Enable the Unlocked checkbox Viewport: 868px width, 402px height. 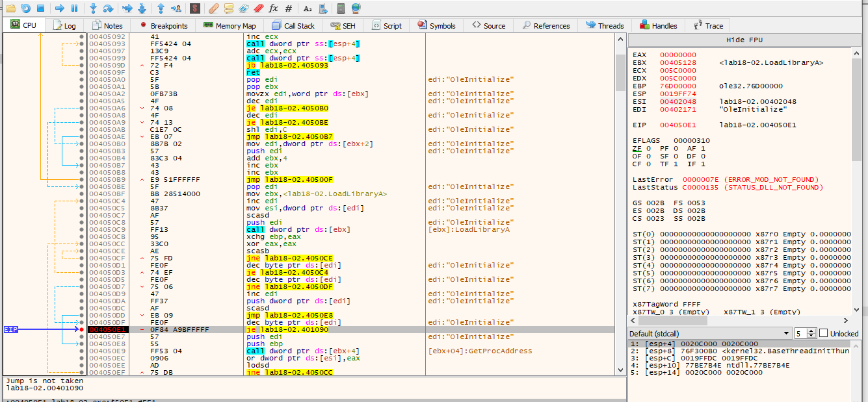tap(824, 333)
